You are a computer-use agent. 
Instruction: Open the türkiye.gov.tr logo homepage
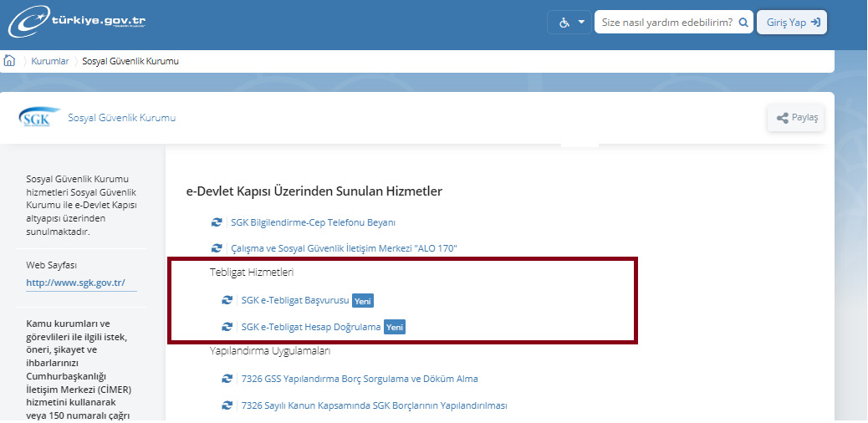(77, 21)
